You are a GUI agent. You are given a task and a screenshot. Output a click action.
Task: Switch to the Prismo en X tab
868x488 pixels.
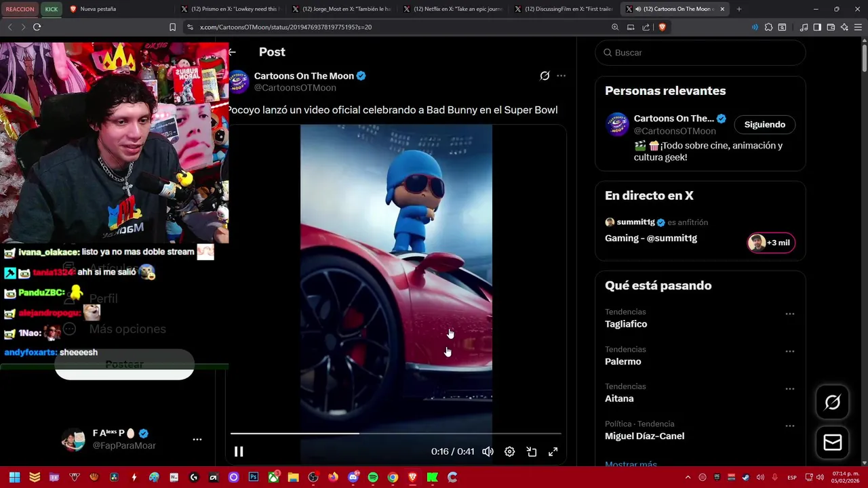pyautogui.click(x=231, y=9)
